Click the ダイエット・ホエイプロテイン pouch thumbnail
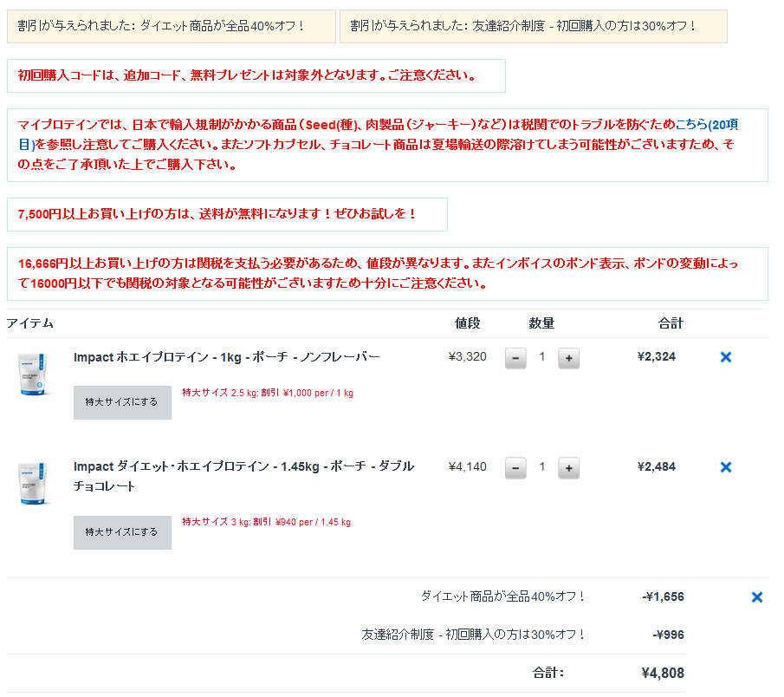Screen dimensions: 784x697 click(x=33, y=484)
